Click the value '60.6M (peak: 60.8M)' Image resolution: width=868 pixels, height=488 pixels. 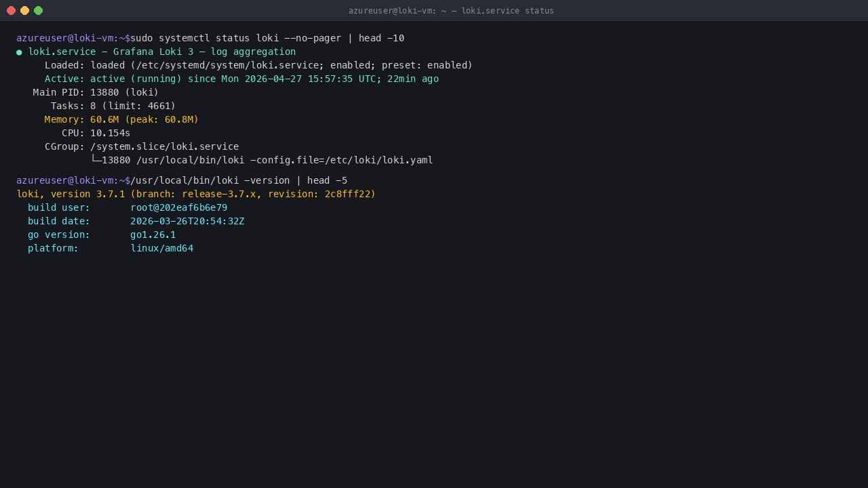[x=144, y=119]
